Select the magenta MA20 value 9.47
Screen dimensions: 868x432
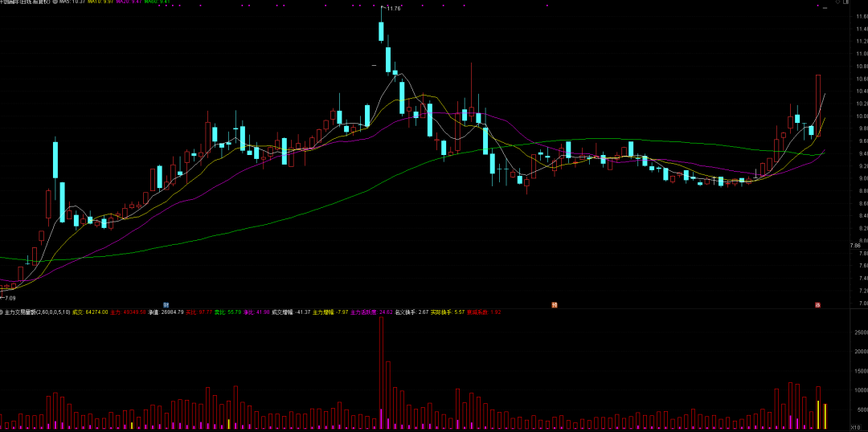[x=129, y=2]
